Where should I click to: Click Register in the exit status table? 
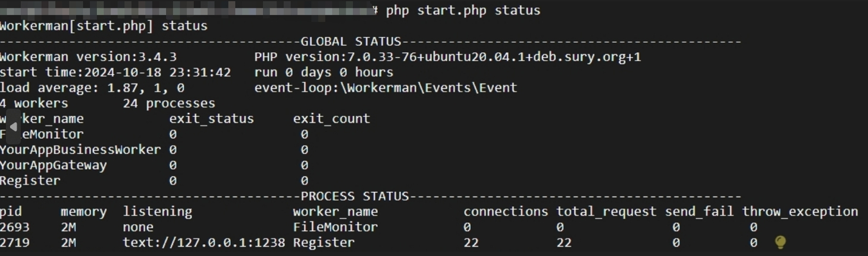pyautogui.click(x=30, y=181)
